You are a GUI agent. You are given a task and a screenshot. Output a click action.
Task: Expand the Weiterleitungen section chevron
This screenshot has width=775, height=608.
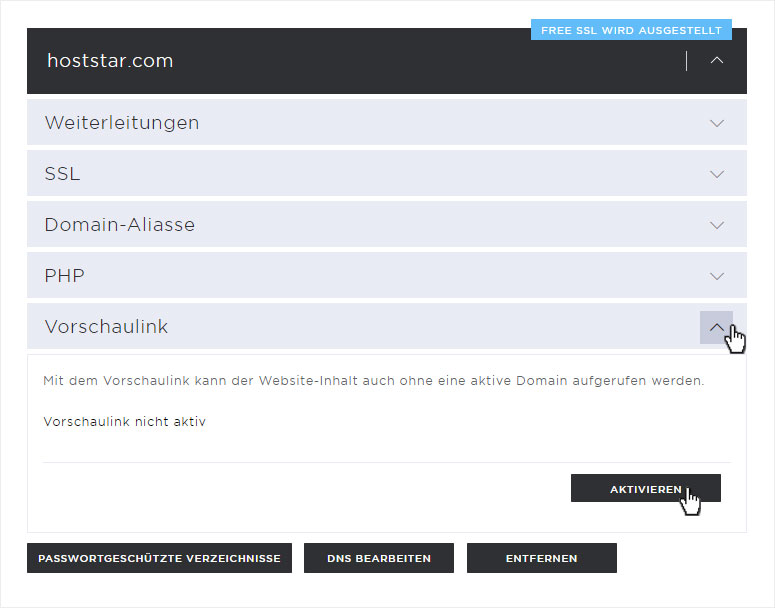tap(717, 123)
